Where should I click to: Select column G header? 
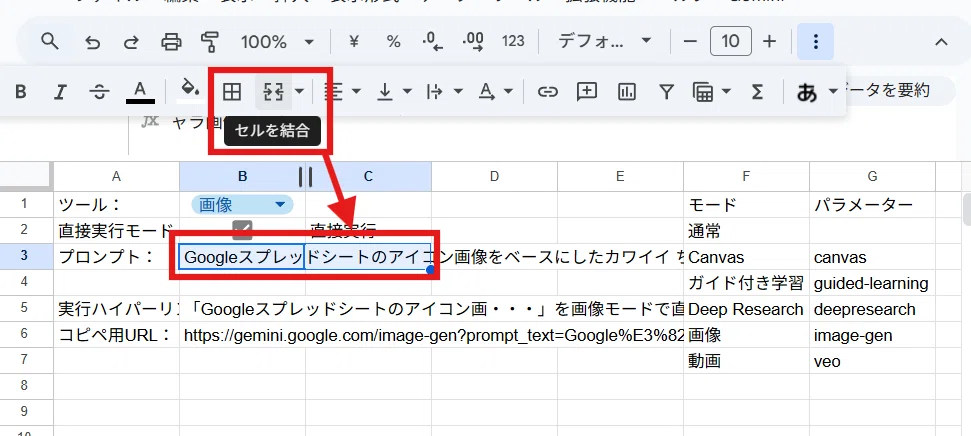(872, 177)
